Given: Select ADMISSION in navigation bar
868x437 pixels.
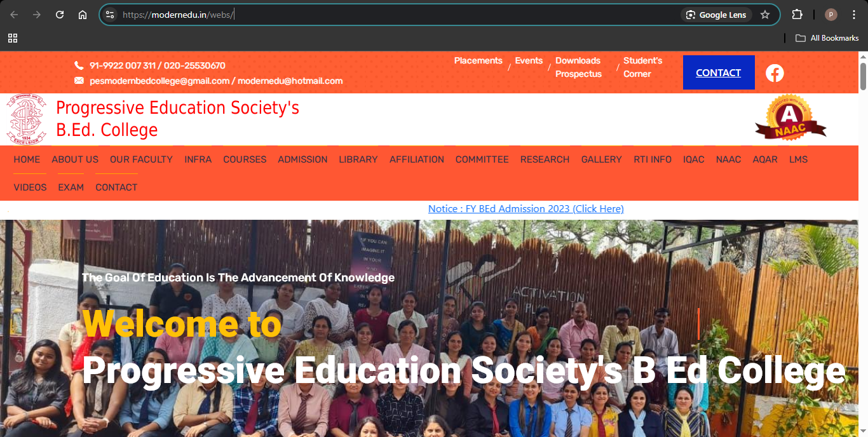Looking at the screenshot, I should point(302,159).
